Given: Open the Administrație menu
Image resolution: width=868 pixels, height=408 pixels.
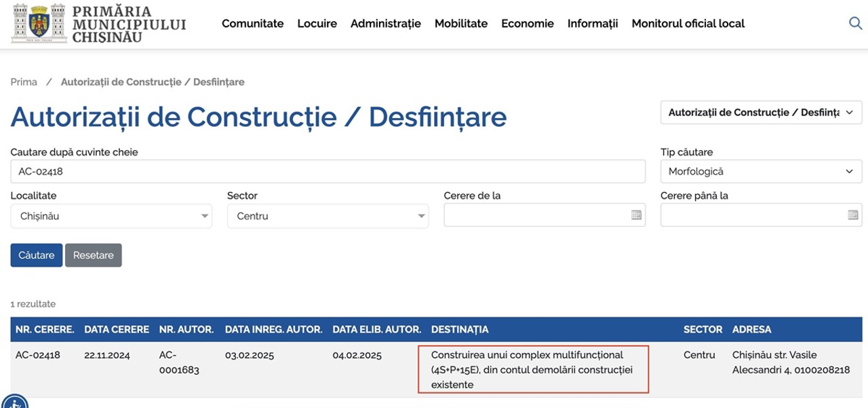Looking at the screenshot, I should (x=386, y=23).
